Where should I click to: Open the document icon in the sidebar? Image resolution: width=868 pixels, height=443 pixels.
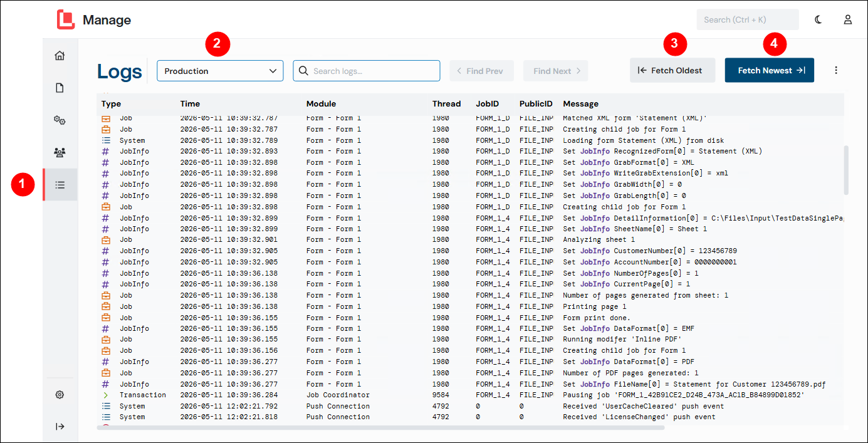pos(60,88)
